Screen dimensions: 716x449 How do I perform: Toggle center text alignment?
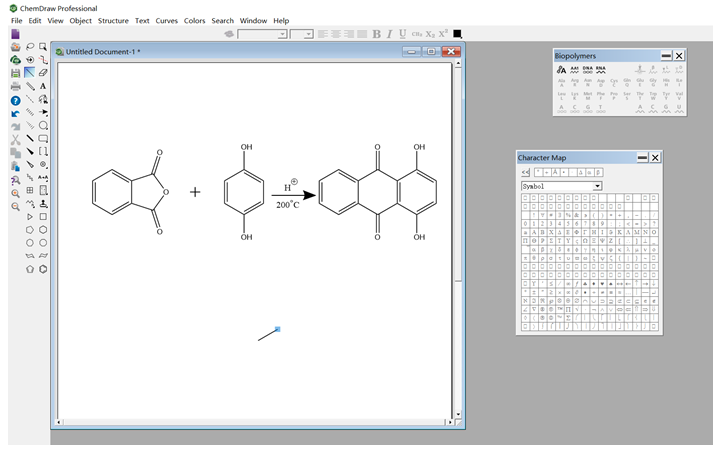click(x=336, y=34)
